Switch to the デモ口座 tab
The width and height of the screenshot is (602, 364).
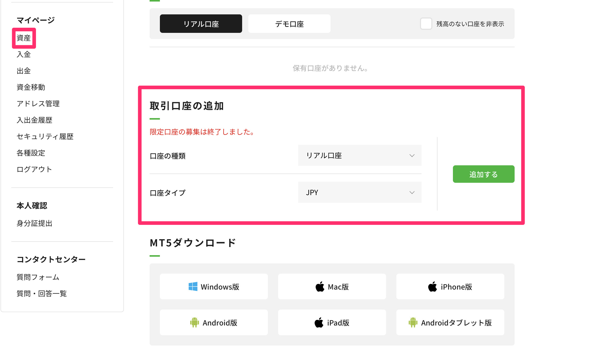tap(289, 24)
